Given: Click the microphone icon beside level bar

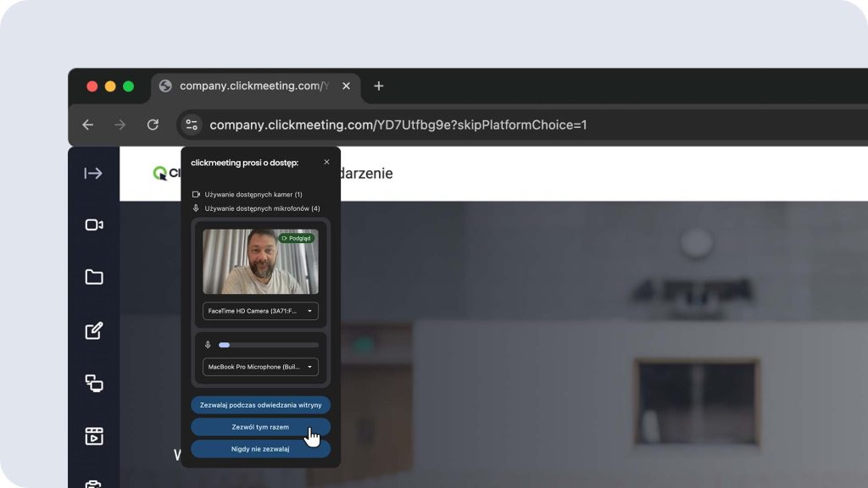Looking at the screenshot, I should (208, 345).
